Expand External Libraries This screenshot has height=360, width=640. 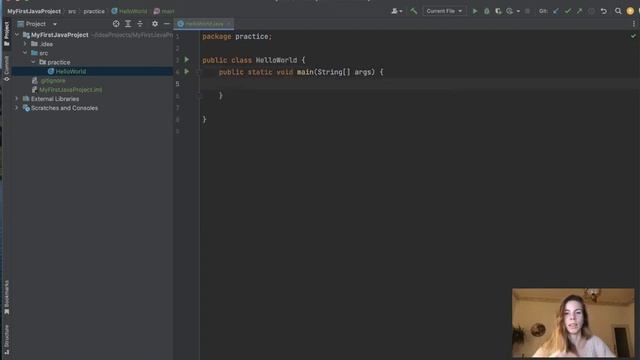[x=17, y=98]
